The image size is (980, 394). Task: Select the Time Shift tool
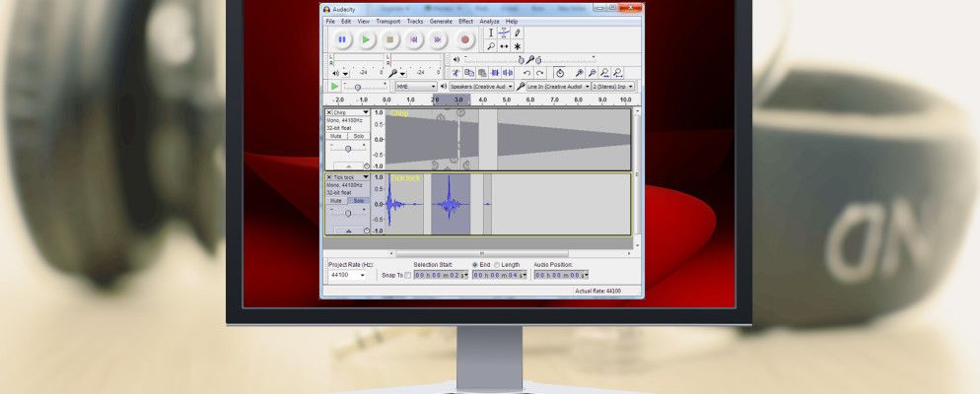tap(504, 46)
